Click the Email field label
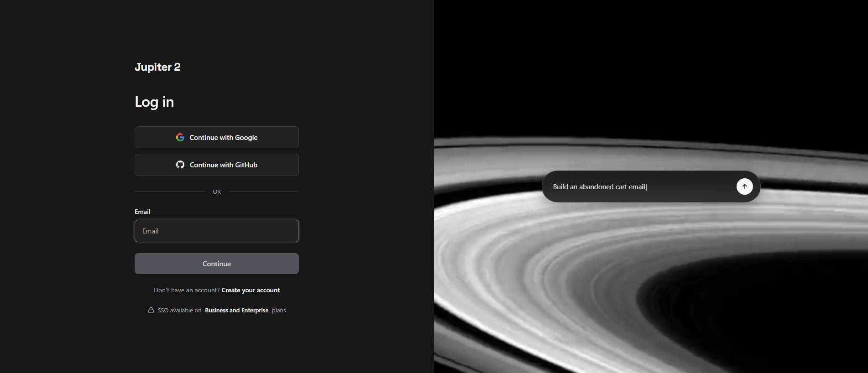This screenshot has height=373, width=868. click(x=142, y=212)
